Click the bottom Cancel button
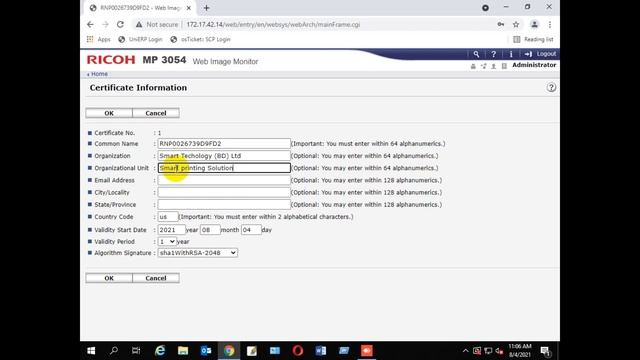This screenshot has width=640, height=360. [x=156, y=278]
